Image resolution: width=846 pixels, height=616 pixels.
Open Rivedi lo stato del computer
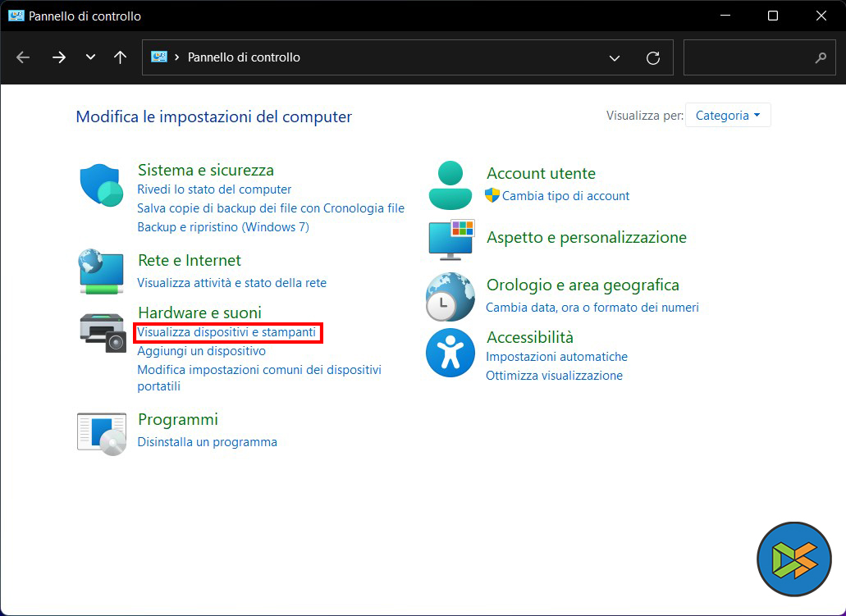click(x=214, y=189)
